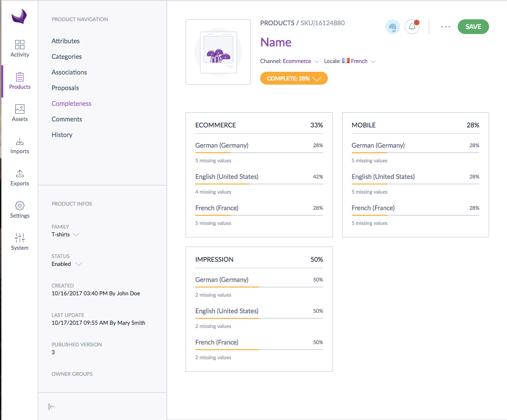Click the Imports sidebar icon
507x420 pixels.
(19, 142)
